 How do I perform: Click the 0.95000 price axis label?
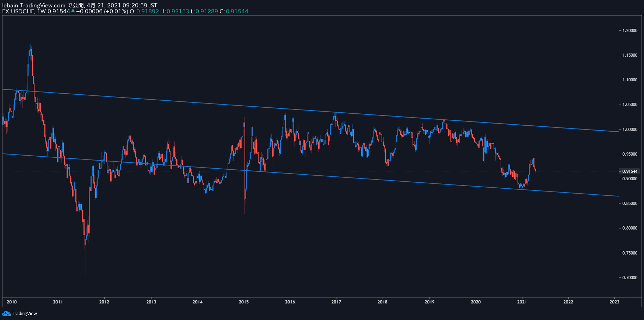pos(630,154)
